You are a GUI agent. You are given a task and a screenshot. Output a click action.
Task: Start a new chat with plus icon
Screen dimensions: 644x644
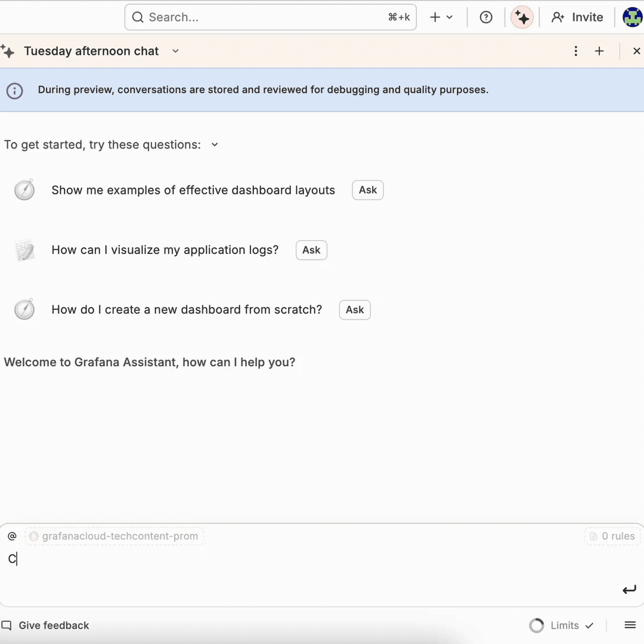coord(599,51)
